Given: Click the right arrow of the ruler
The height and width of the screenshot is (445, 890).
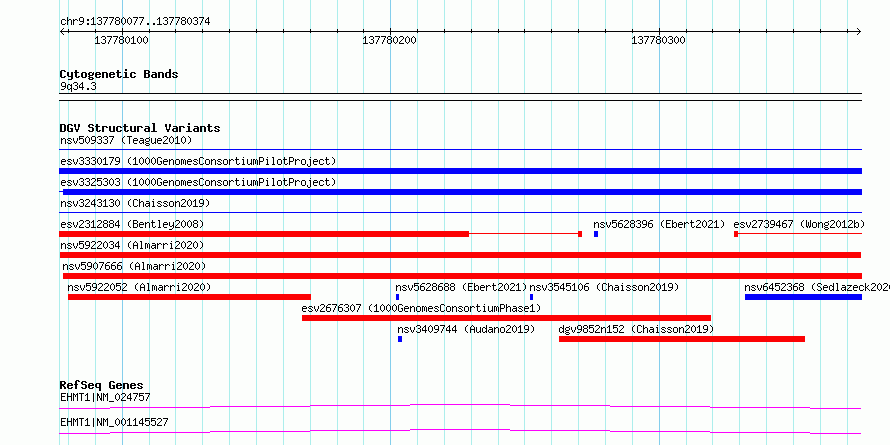Looking at the screenshot, I should coord(859,32).
